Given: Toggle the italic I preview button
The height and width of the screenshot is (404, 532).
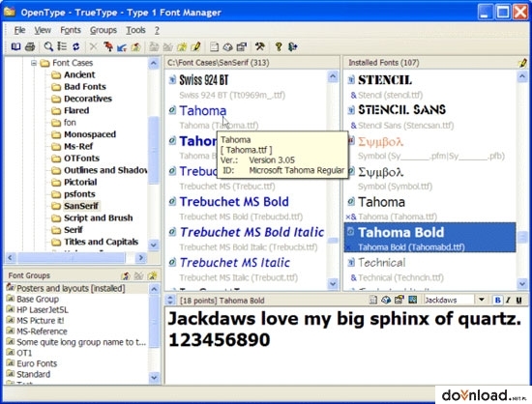Looking at the screenshot, I should 508,300.
